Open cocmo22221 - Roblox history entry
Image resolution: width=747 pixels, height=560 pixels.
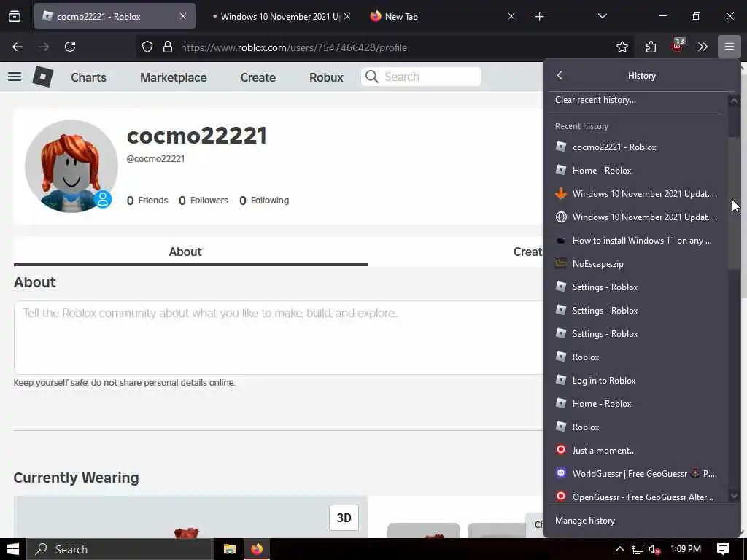pyautogui.click(x=637, y=147)
